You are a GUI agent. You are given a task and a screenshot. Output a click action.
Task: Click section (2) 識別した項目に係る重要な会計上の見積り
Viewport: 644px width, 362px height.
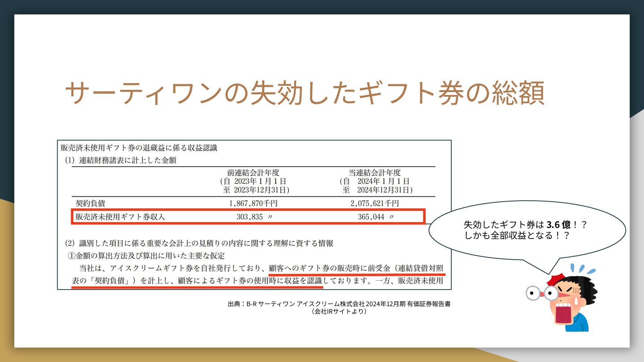[x=199, y=244]
